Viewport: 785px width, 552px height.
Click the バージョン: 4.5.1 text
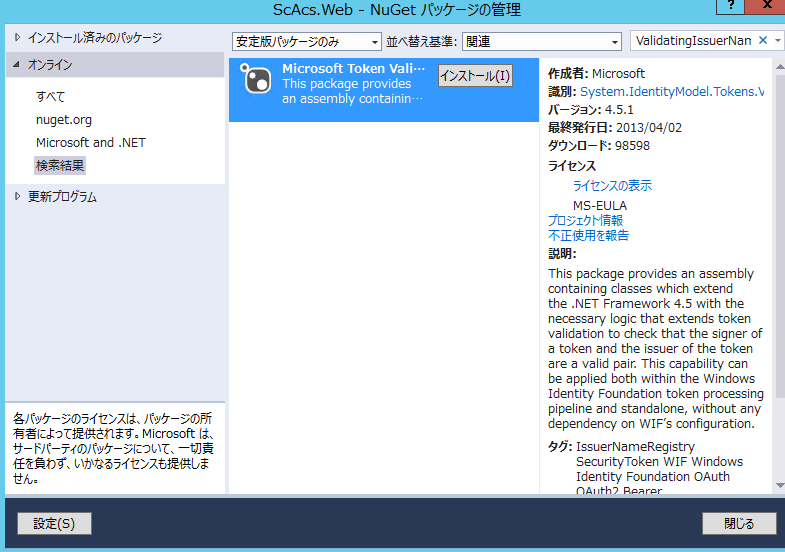(x=591, y=110)
